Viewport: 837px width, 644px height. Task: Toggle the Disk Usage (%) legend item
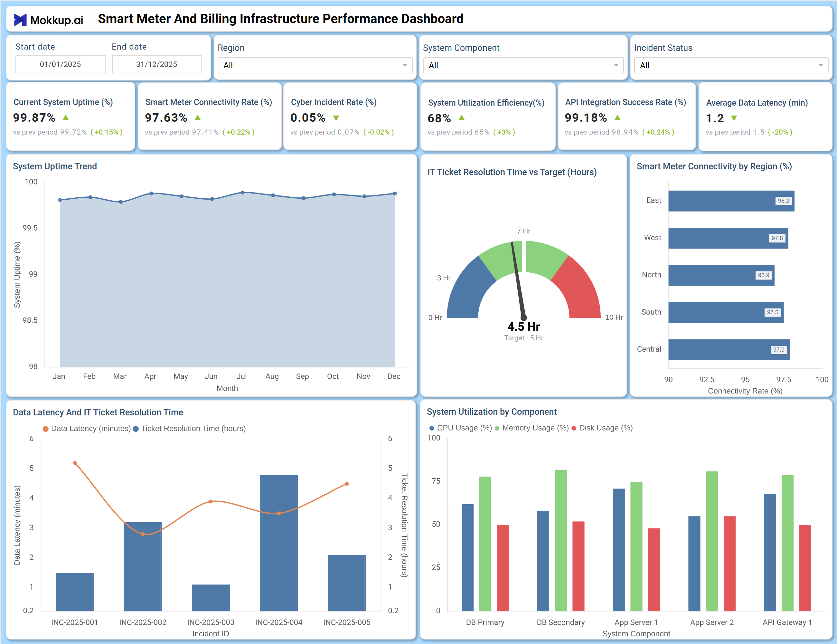point(602,428)
